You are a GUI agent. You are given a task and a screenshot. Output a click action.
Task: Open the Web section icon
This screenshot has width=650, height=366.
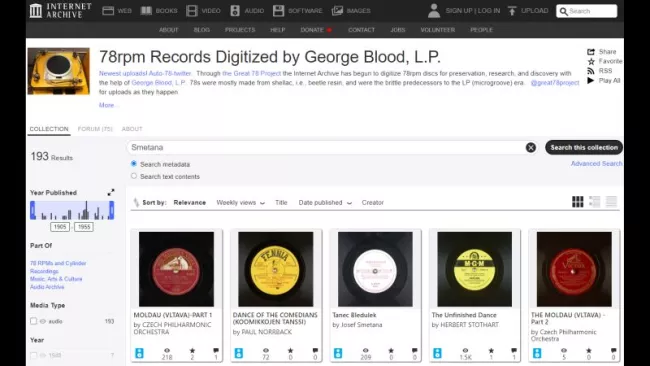click(x=108, y=11)
